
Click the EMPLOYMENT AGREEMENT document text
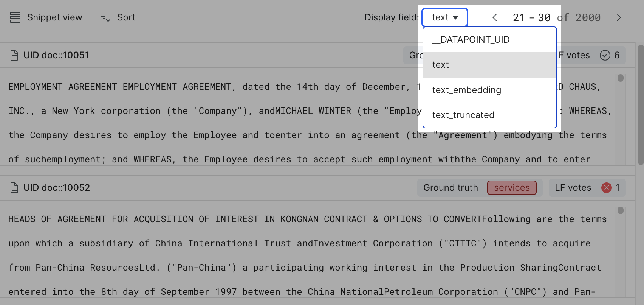point(310,123)
